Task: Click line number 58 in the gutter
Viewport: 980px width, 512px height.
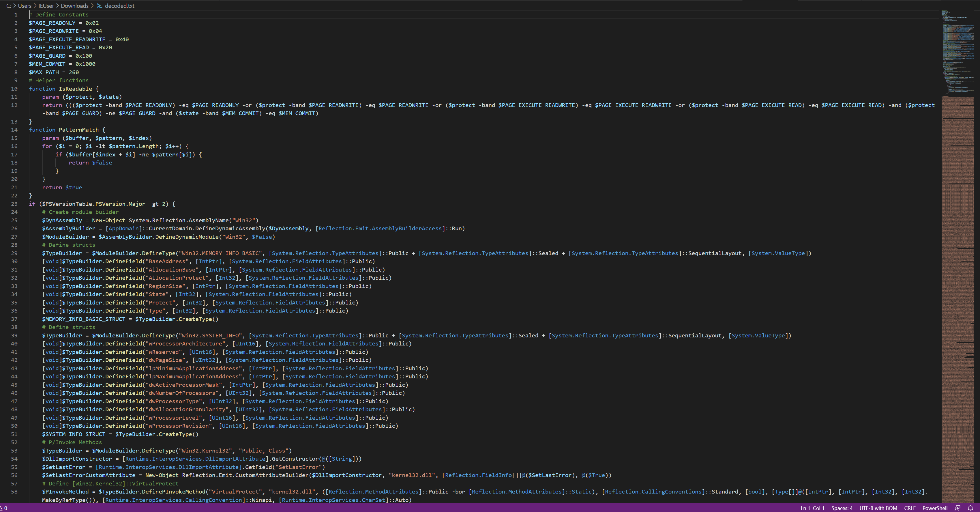Action: pyautogui.click(x=14, y=492)
